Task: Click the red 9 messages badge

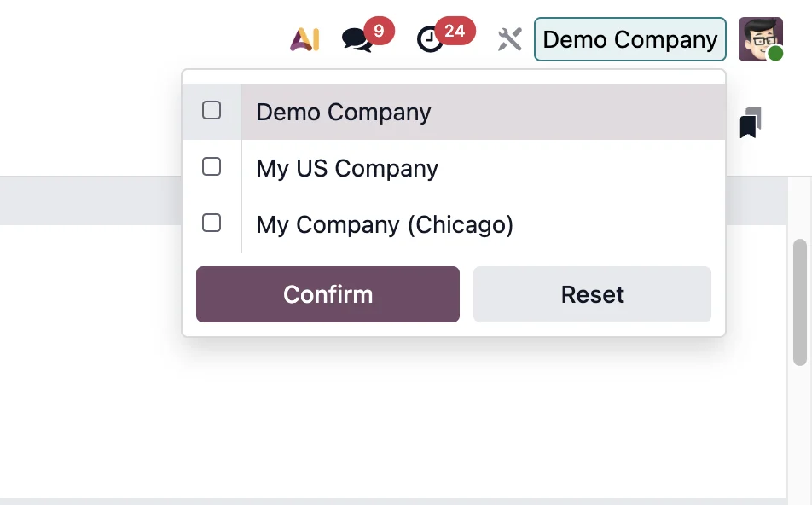Action: click(x=379, y=31)
